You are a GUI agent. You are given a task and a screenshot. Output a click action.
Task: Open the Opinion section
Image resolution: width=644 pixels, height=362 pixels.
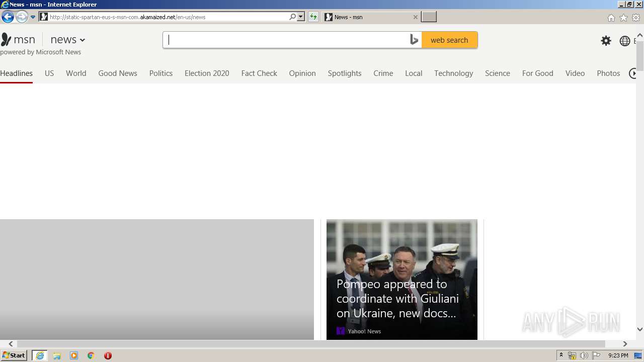pos(302,73)
